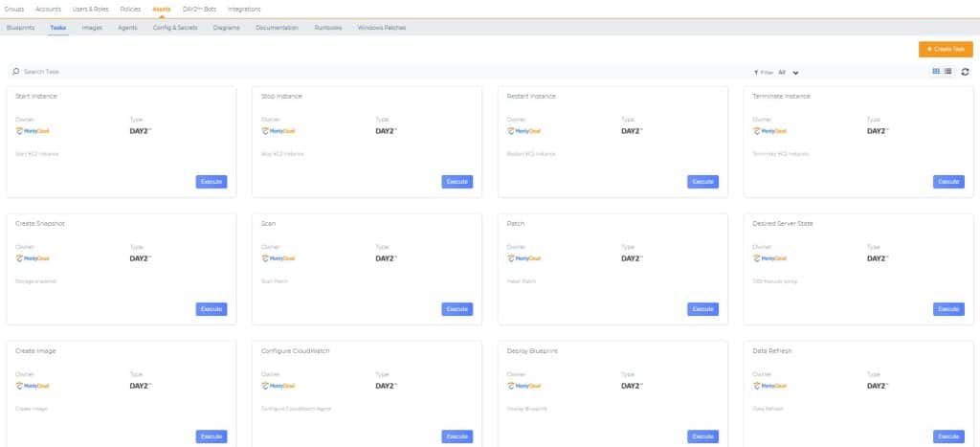
Task: Switch to list view icon
Action: click(947, 71)
